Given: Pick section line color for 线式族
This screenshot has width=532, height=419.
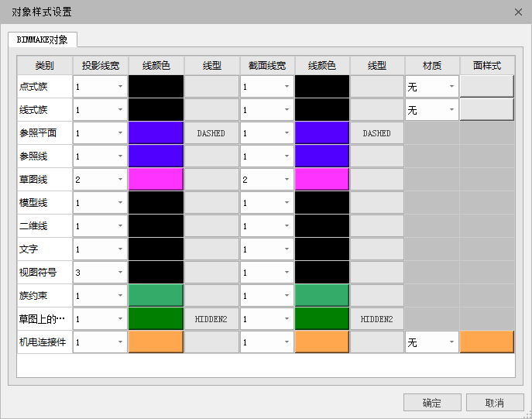Looking at the screenshot, I should click(x=322, y=109).
